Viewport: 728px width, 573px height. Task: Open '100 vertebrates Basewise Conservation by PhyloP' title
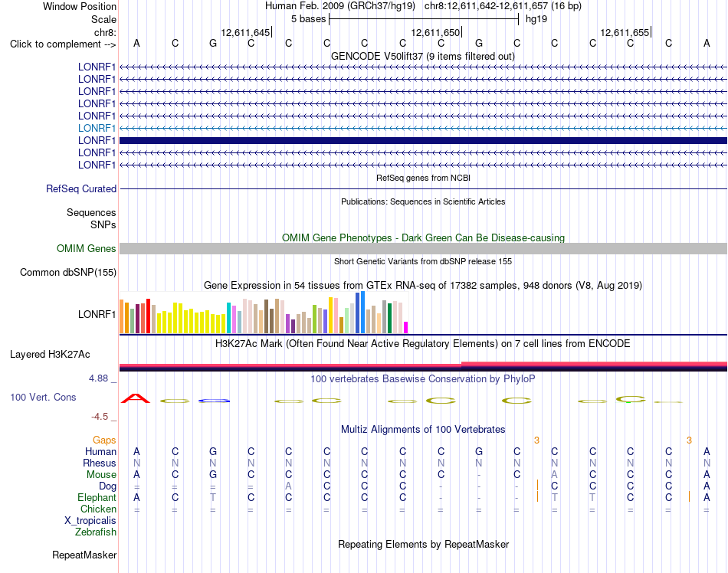[423, 379]
